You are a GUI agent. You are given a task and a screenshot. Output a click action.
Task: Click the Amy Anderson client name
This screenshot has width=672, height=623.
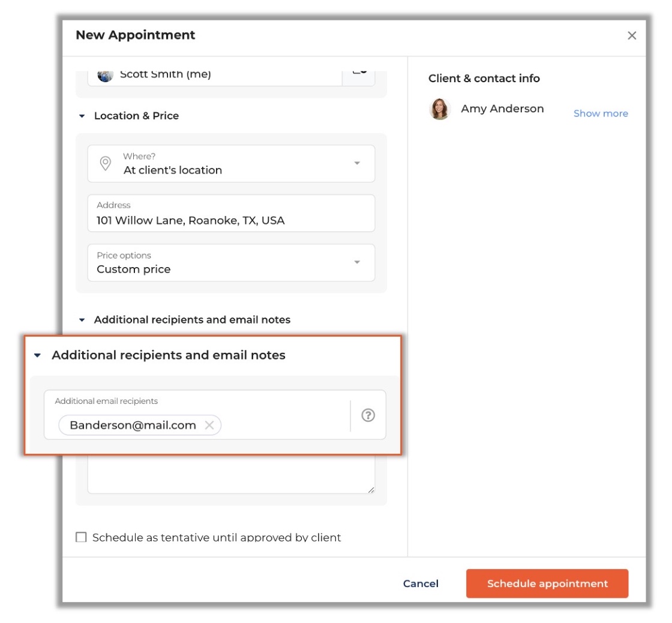(x=502, y=109)
